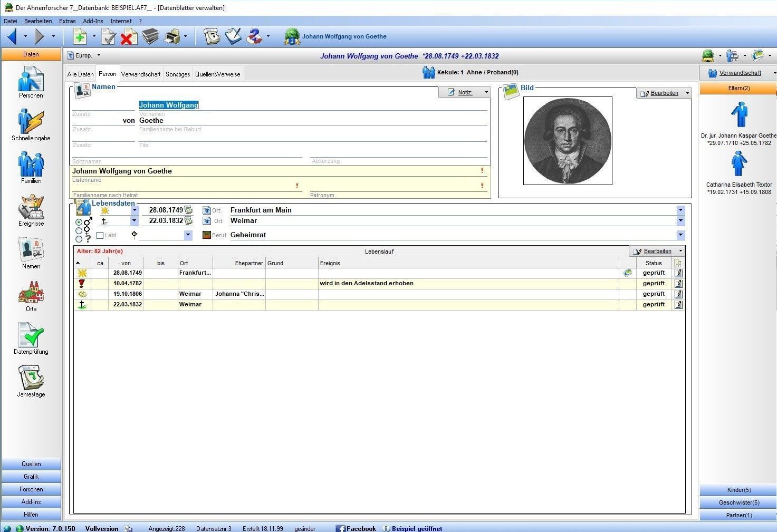Open Schnelleingabe quick entry icon
The width and height of the screenshot is (777, 532).
[x=31, y=124]
